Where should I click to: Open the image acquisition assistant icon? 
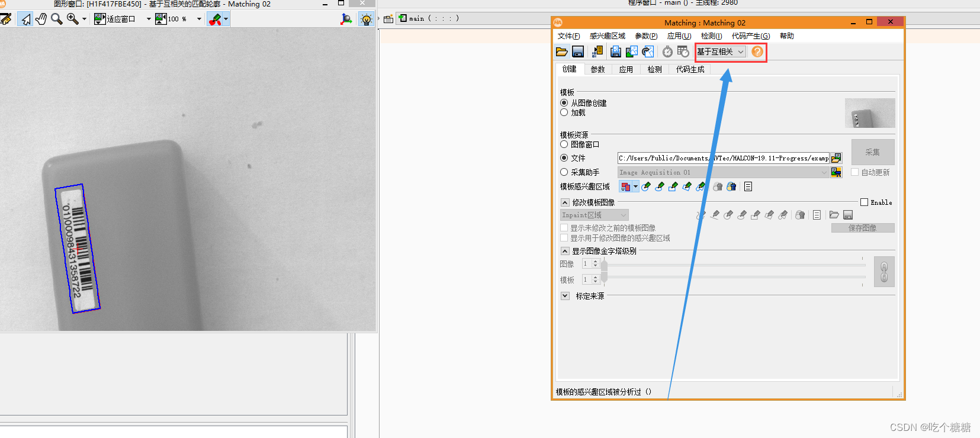pyautogui.click(x=836, y=172)
